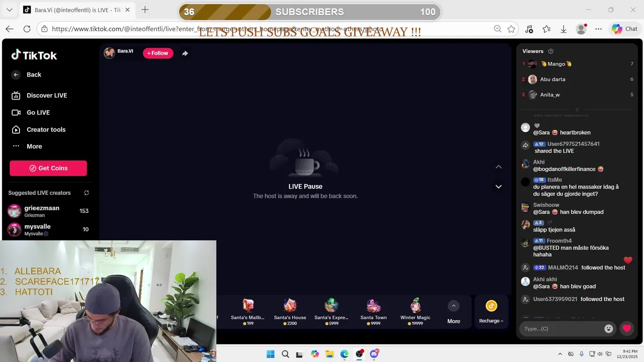This screenshot has height=362, width=644.
Task: Open the More sidebar menu
Action: click(x=34, y=146)
